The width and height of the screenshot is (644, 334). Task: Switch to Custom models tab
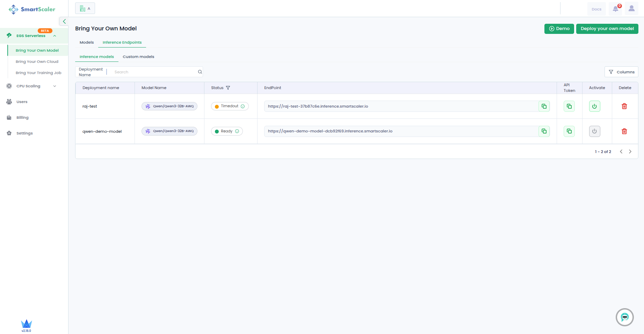click(x=138, y=57)
